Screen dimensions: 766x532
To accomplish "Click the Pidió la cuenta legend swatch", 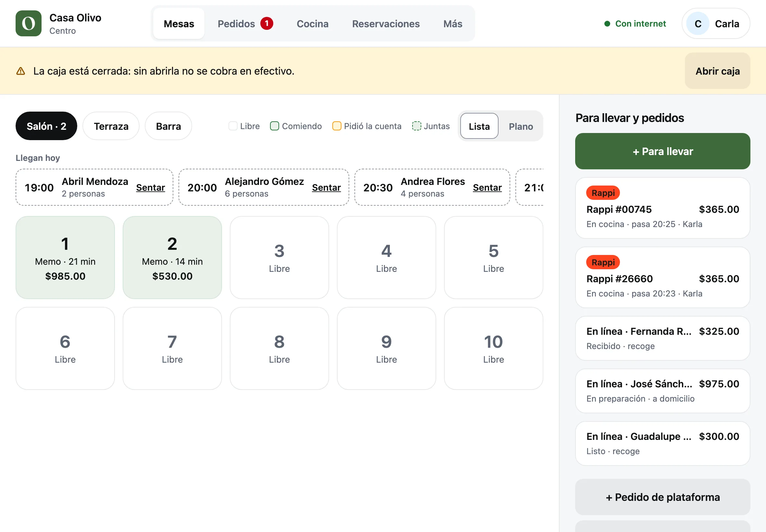I will 337,126.
